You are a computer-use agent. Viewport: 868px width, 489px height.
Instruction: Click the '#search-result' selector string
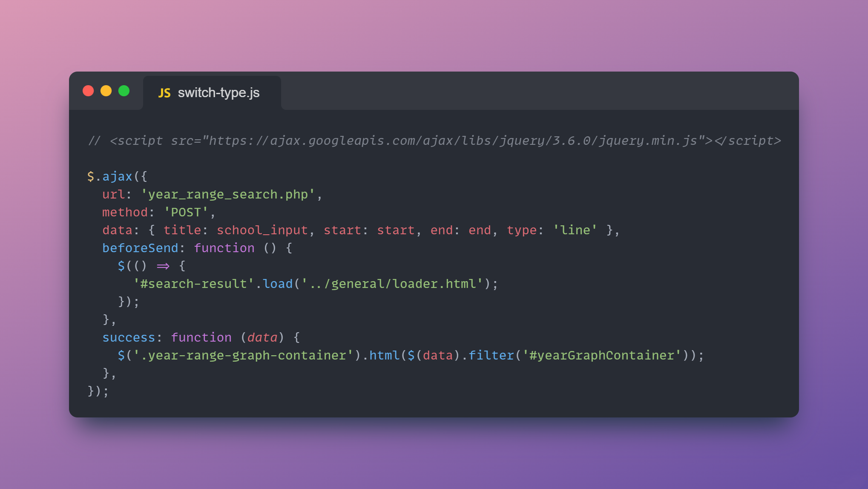pyautogui.click(x=193, y=284)
